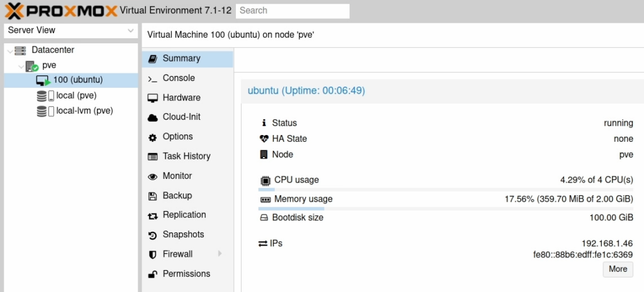Open the Snapshots history icon
This screenshot has height=292, width=644.
point(152,235)
